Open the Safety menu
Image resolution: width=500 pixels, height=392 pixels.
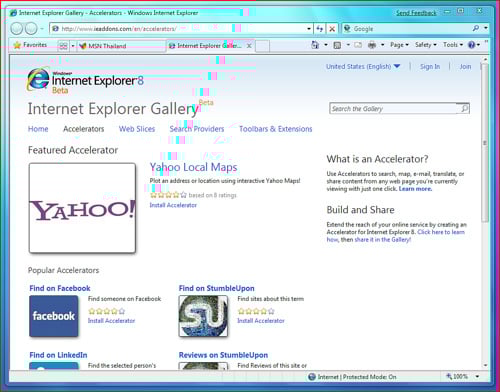(426, 45)
